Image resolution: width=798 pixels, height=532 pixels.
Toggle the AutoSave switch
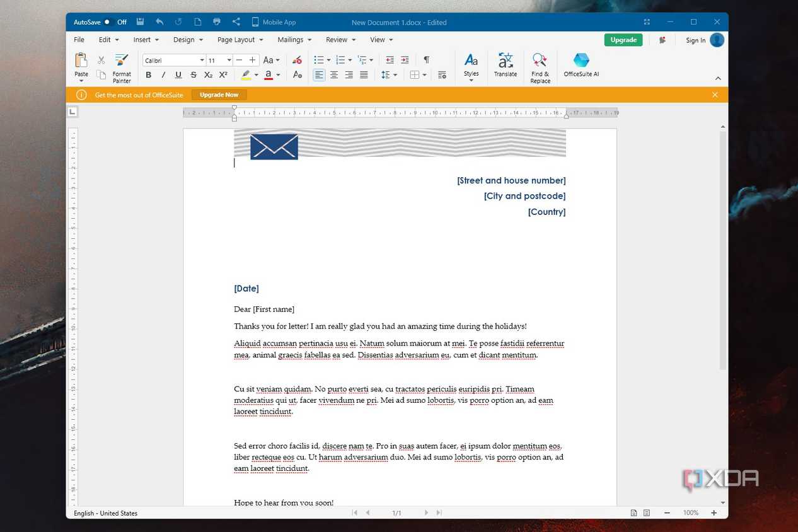107,22
